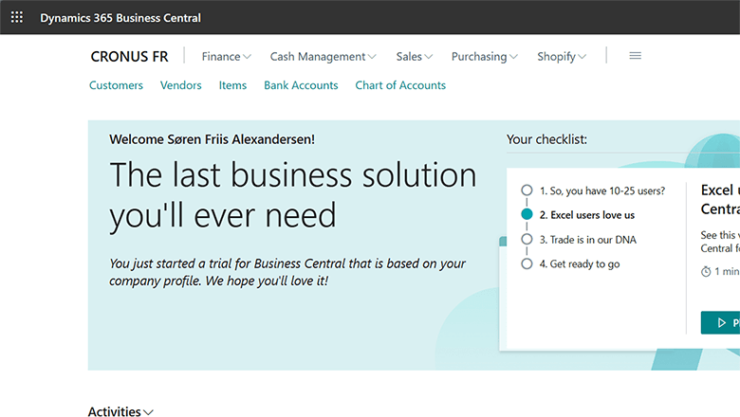This screenshot has height=417, width=740.
Task: Select the Excel users love us radio
Action: (x=527, y=215)
